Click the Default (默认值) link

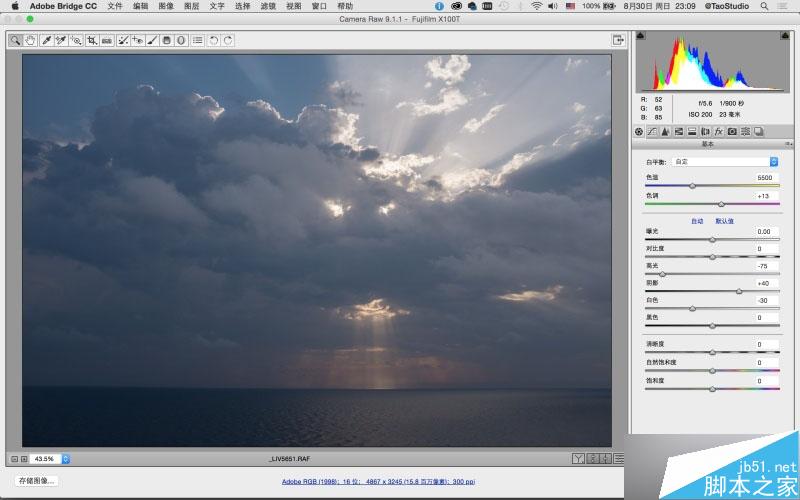click(x=724, y=221)
